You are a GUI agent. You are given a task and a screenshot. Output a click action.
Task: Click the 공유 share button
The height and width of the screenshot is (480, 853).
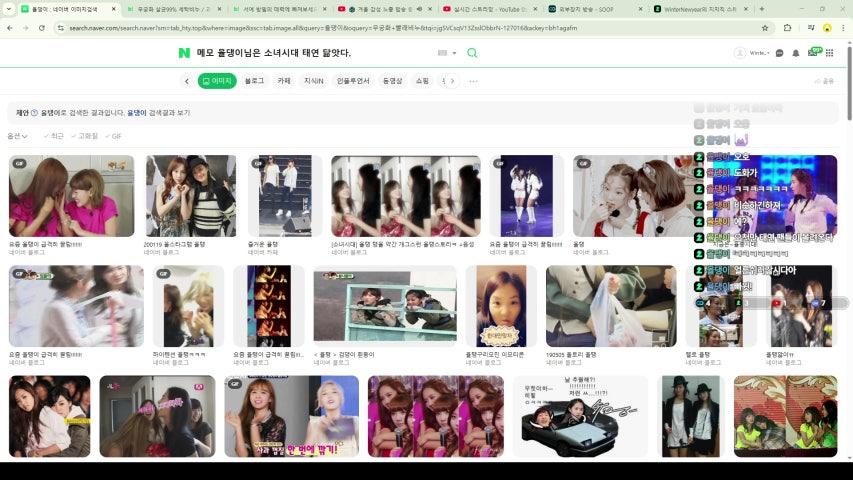[x=824, y=81]
